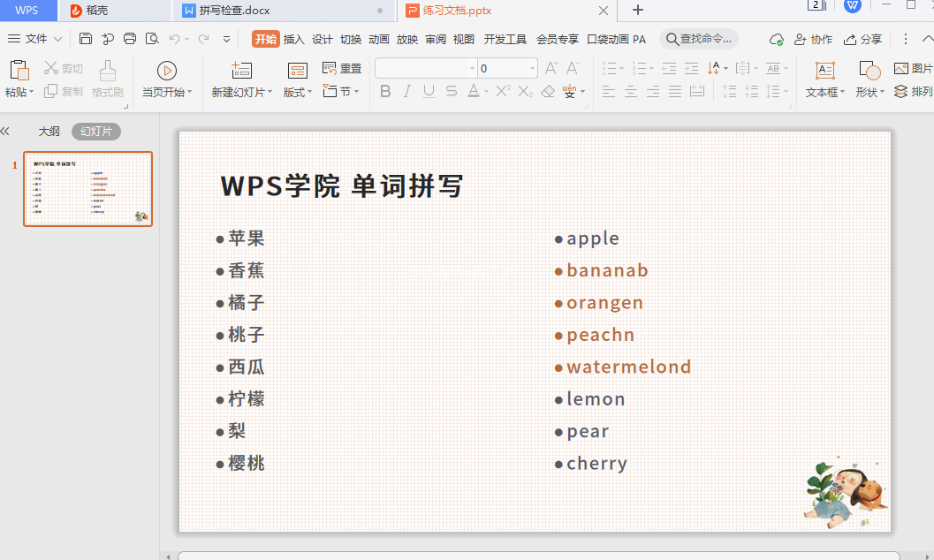This screenshot has width=934, height=560.
Task: Click the Redo arrow
Action: (x=203, y=39)
